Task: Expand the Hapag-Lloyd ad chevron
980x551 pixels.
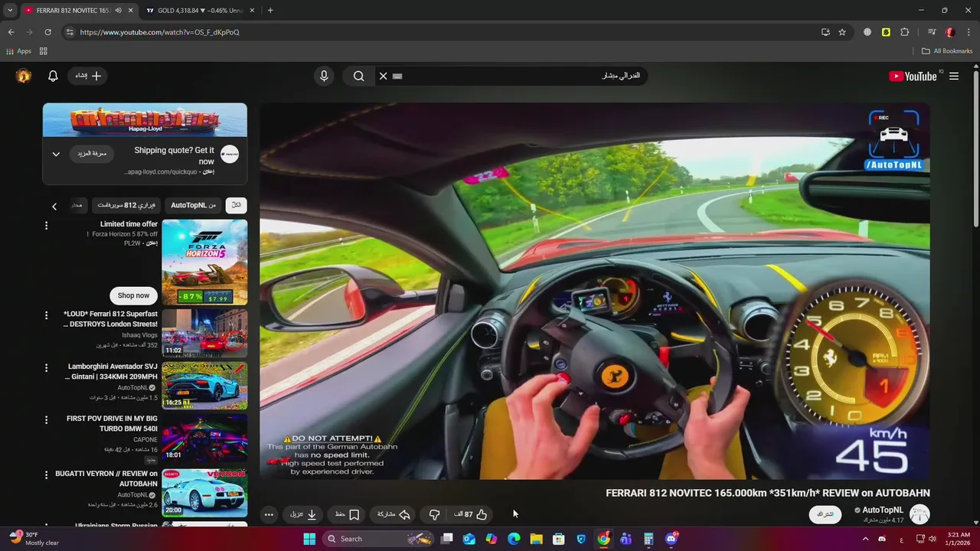Action: [56, 154]
